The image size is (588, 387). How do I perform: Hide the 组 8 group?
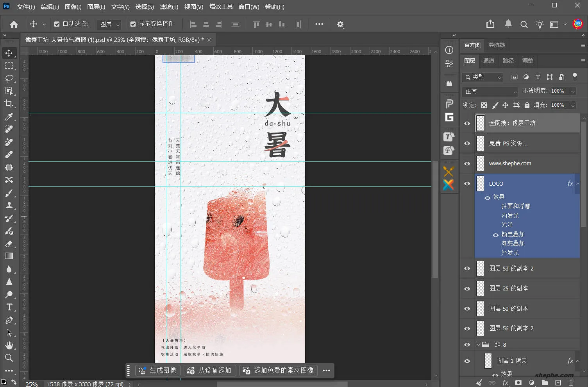(467, 345)
